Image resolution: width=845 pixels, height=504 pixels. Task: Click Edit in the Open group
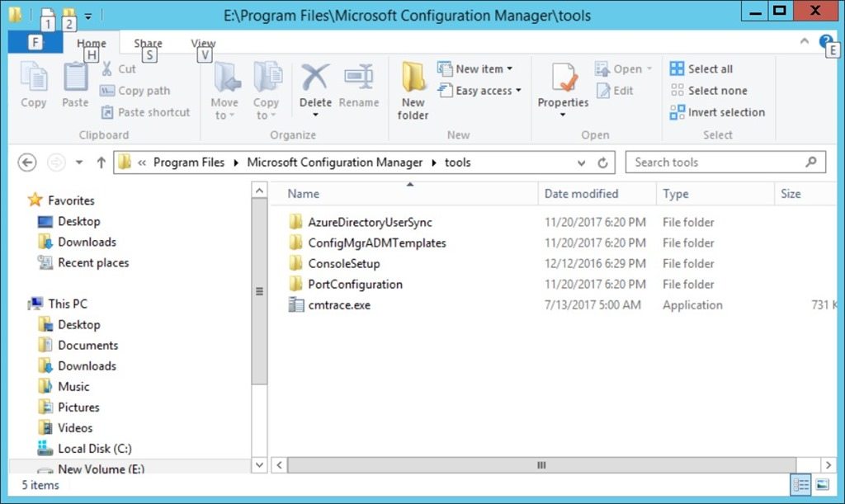[x=614, y=91]
